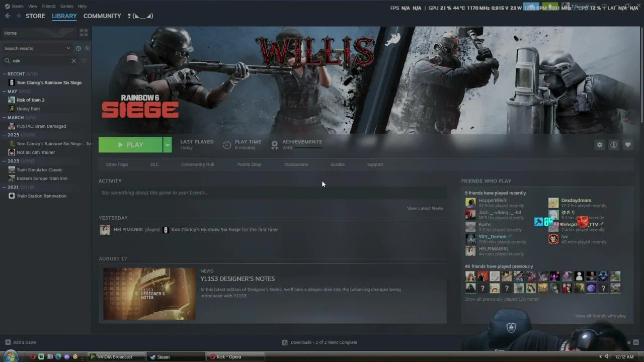Collapse the 2021 section
Screen dimensions: 644x362
point(5,188)
